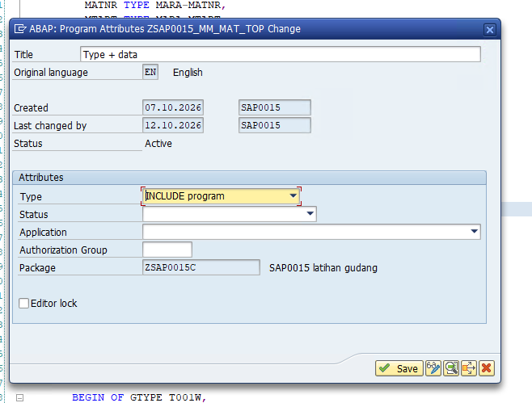Select the Package field ZSAP0015C
The width and height of the screenshot is (532, 403).
(x=201, y=267)
